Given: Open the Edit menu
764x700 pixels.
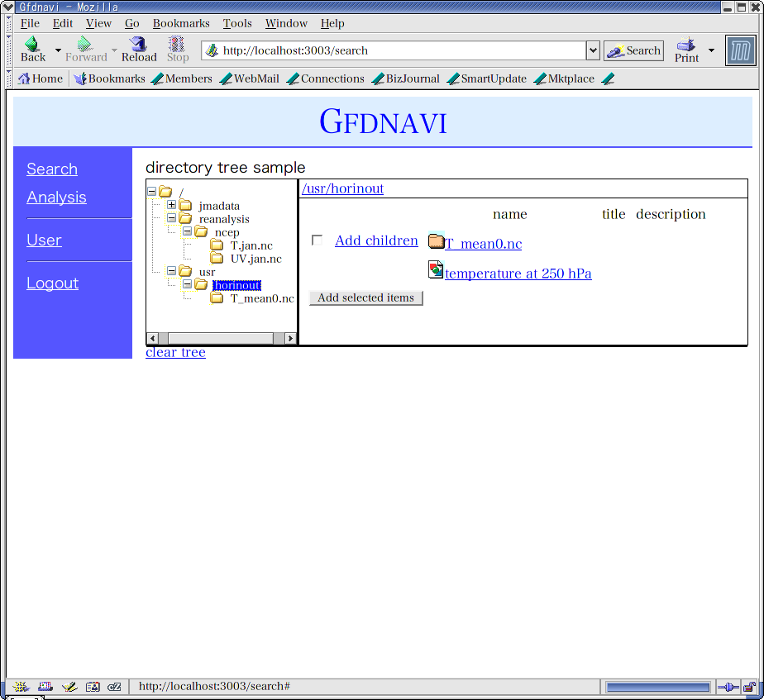Looking at the screenshot, I should (62, 23).
